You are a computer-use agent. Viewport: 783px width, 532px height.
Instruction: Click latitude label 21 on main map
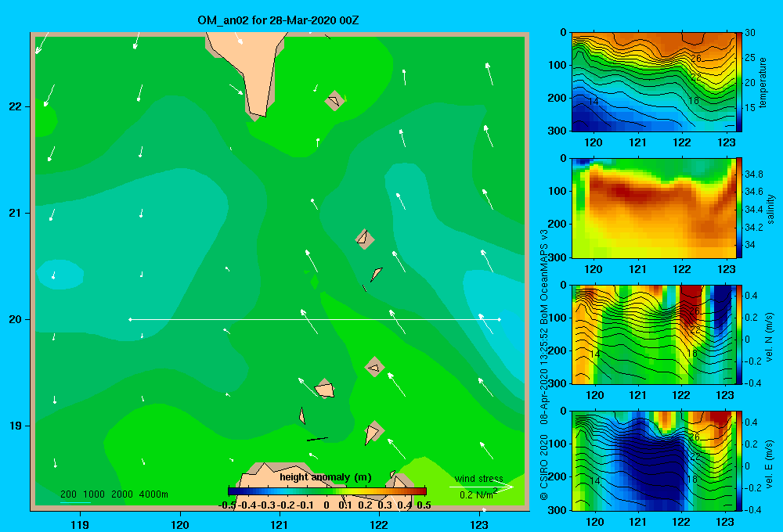(16, 213)
